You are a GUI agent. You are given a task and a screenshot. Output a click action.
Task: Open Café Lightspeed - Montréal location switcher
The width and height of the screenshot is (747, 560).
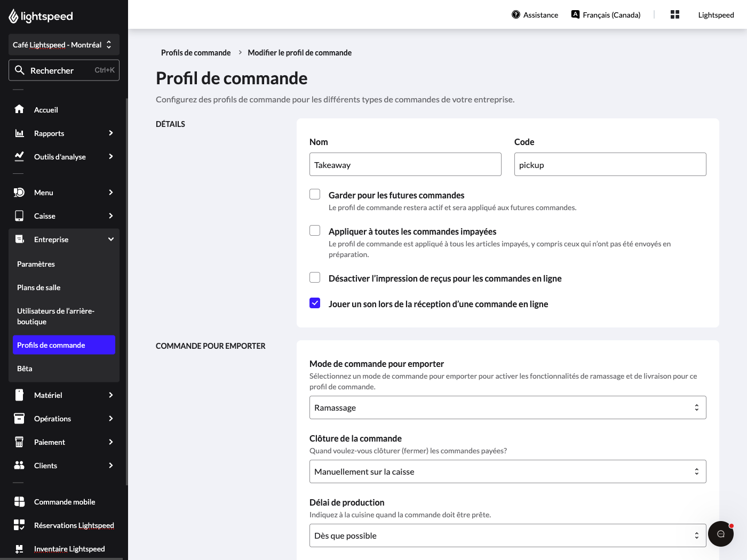click(x=64, y=45)
